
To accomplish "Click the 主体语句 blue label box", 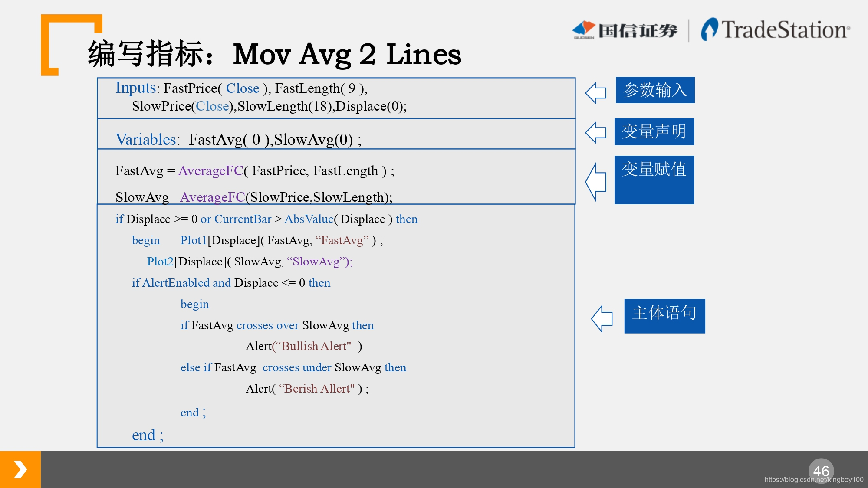I will 664,316.
